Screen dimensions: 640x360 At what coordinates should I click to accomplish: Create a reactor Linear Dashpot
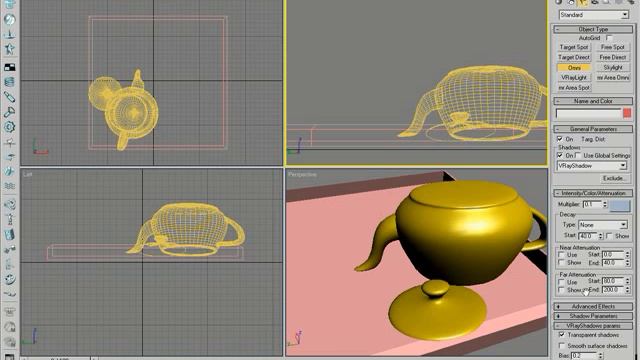click(9, 97)
